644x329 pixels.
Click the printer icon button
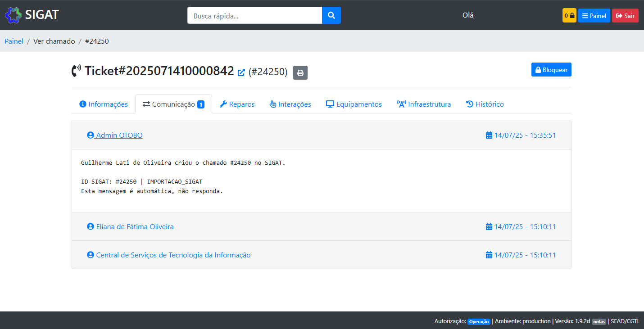tap(300, 72)
